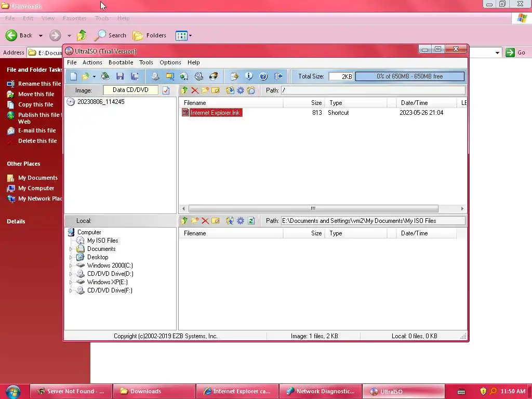Select the Internet Explorer.lnk file
This screenshot has width=532, height=399.
pyautogui.click(x=215, y=113)
